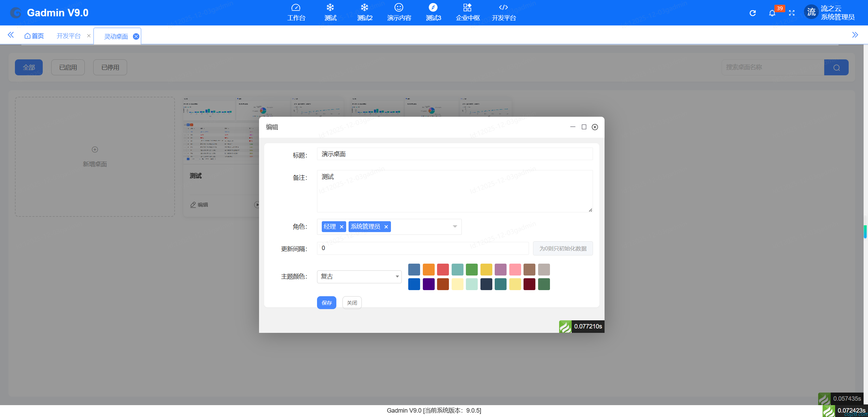Collapse tabs using the right double-chevron

[855, 35]
